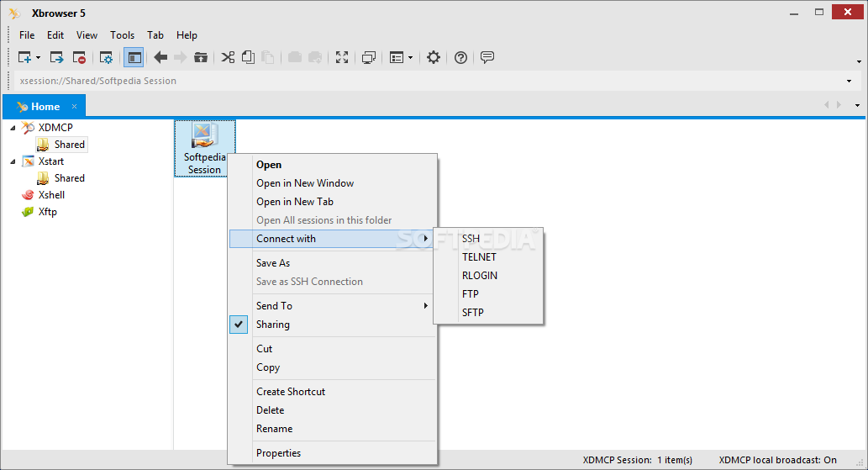
Task: Choose Open in New Window
Action: point(332,183)
